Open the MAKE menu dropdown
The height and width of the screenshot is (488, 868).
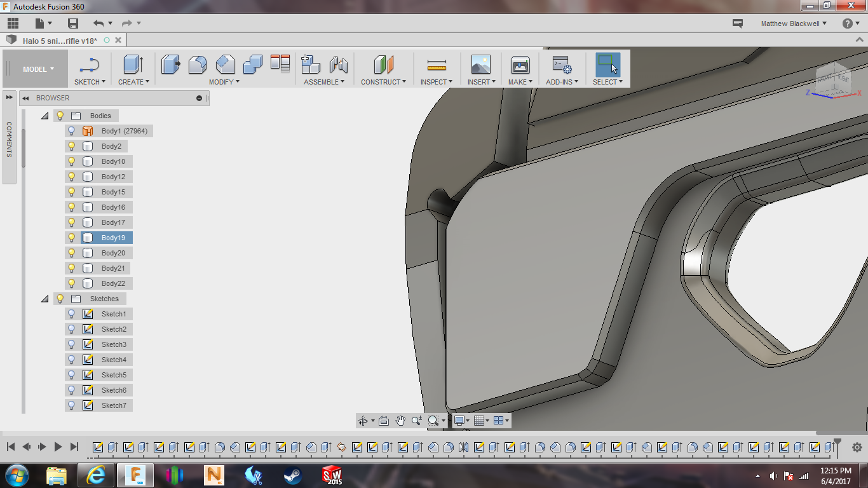click(x=520, y=82)
